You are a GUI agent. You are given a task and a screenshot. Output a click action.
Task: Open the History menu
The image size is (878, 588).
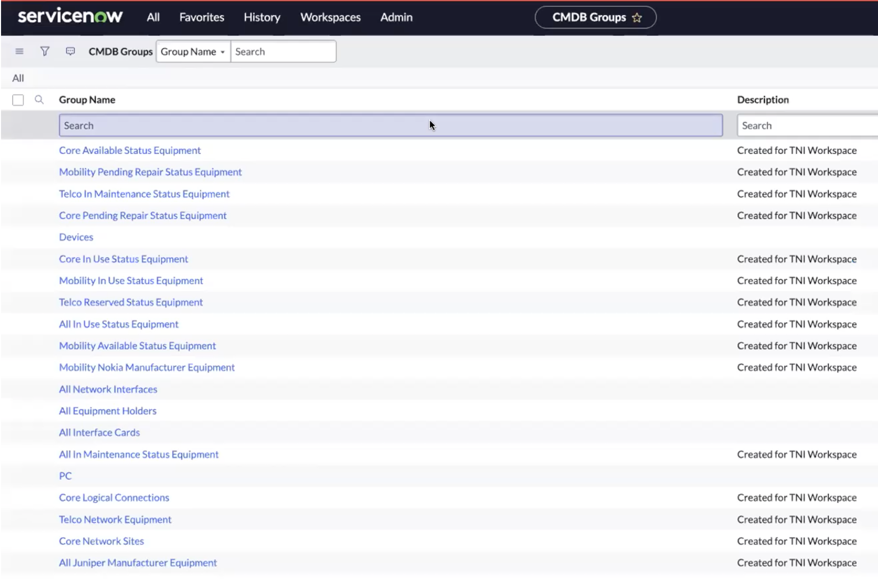pyautogui.click(x=262, y=17)
